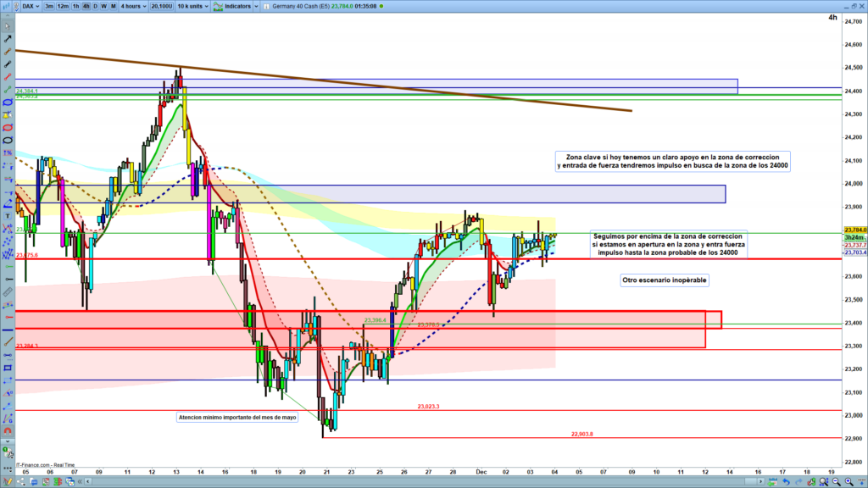Click the Weekly (W) timeframe button
Viewport: 868px width, 488px height.
[x=103, y=6]
